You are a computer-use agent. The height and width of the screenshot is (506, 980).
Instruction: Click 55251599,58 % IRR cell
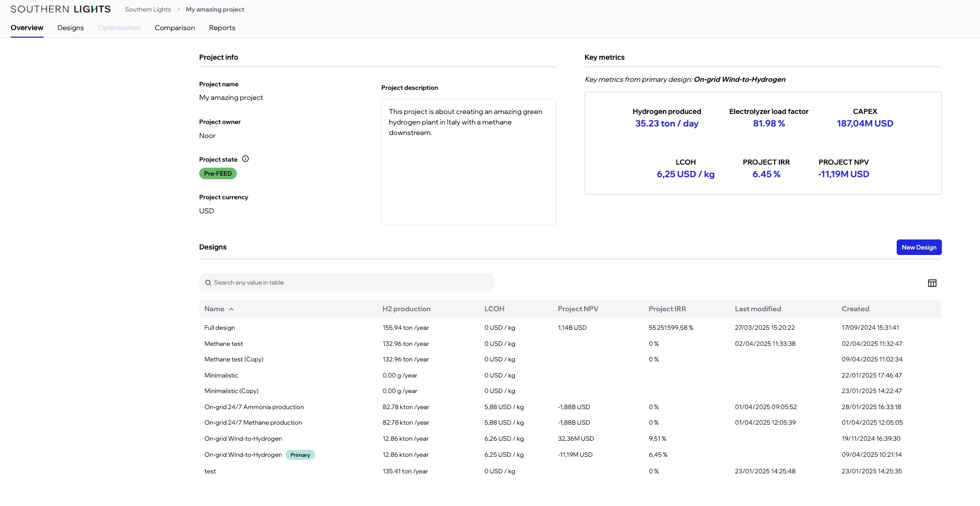click(671, 328)
